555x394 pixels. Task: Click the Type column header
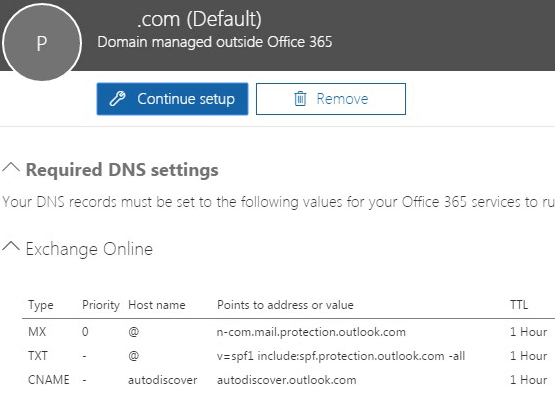click(x=41, y=305)
